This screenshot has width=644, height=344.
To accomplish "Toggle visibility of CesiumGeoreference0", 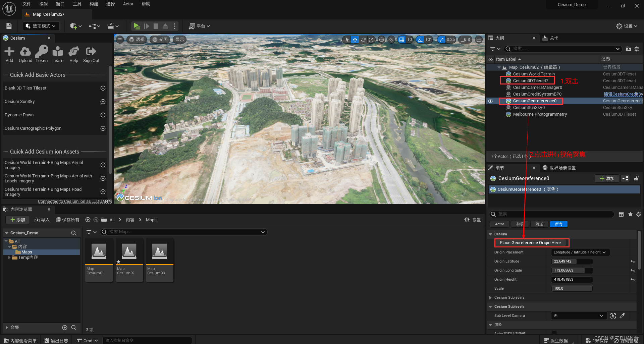I will 490,101.
